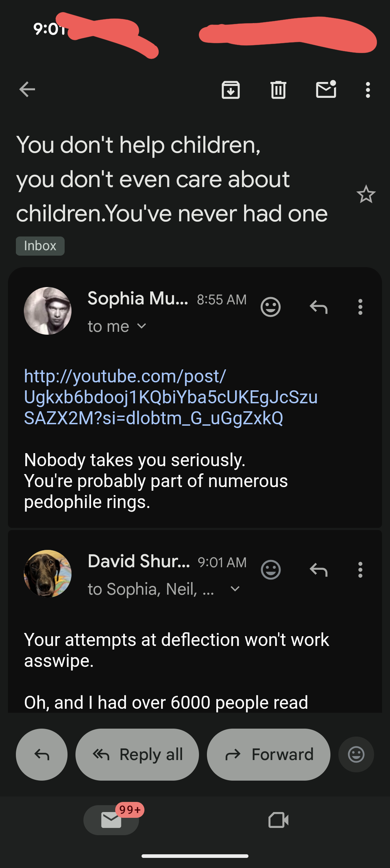The height and width of the screenshot is (868, 390).
Task: Tap the Reply all button
Action: (137, 755)
